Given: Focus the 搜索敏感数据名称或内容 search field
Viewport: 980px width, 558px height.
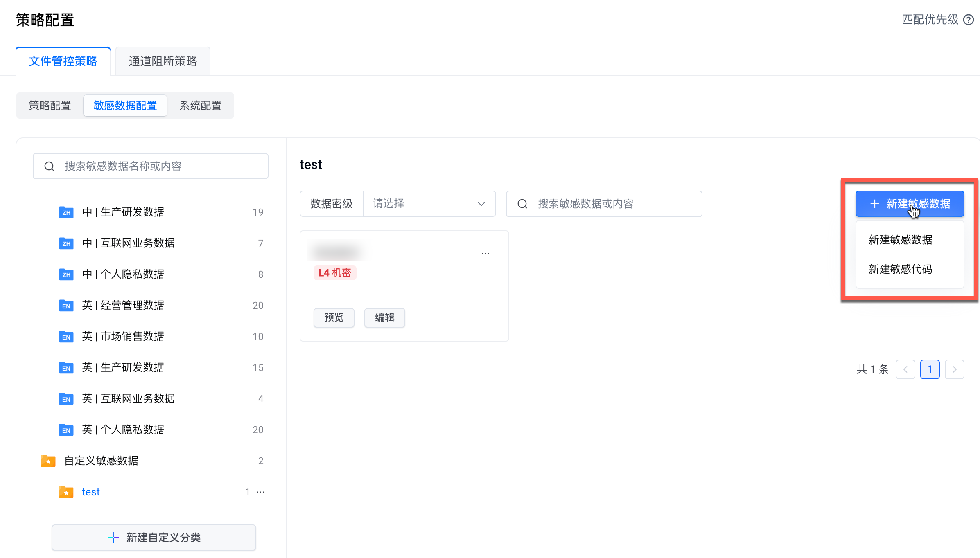Looking at the screenshot, I should coord(151,166).
